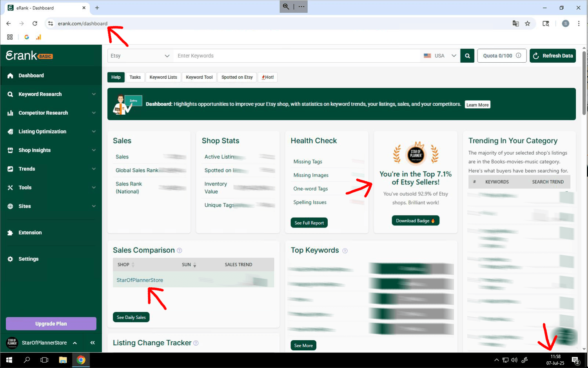Click Chrome icon on taskbar
588x368 pixels.
(81, 360)
